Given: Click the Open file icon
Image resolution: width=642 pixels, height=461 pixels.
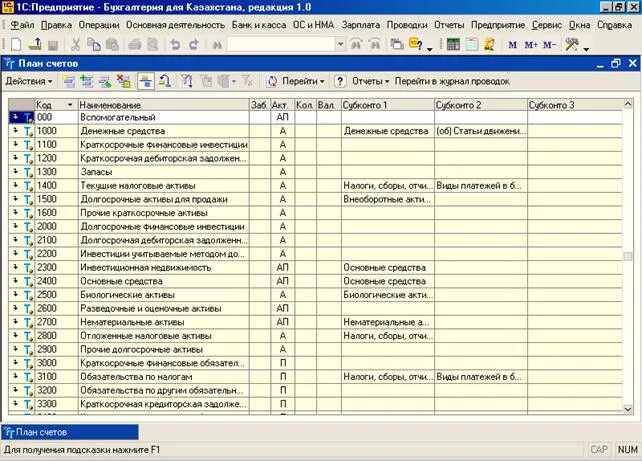Looking at the screenshot, I should 35,44.
